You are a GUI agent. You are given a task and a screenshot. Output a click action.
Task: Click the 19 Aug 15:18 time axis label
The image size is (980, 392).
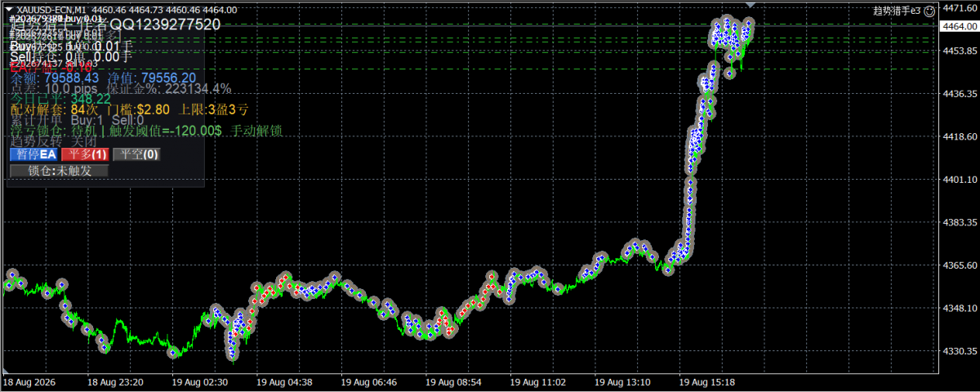[706, 381]
